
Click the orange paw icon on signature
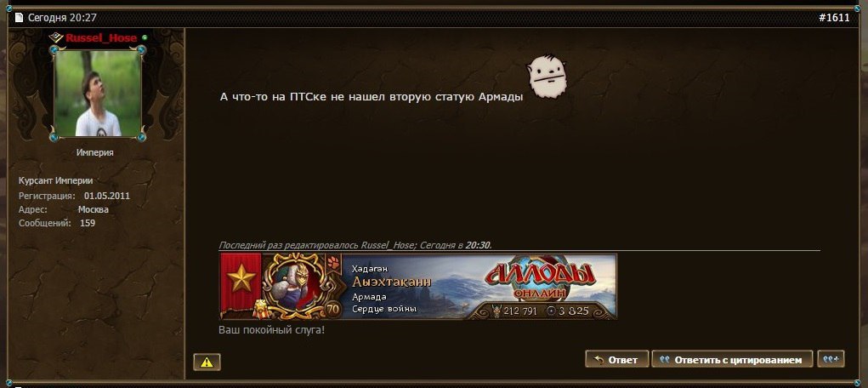point(332,262)
